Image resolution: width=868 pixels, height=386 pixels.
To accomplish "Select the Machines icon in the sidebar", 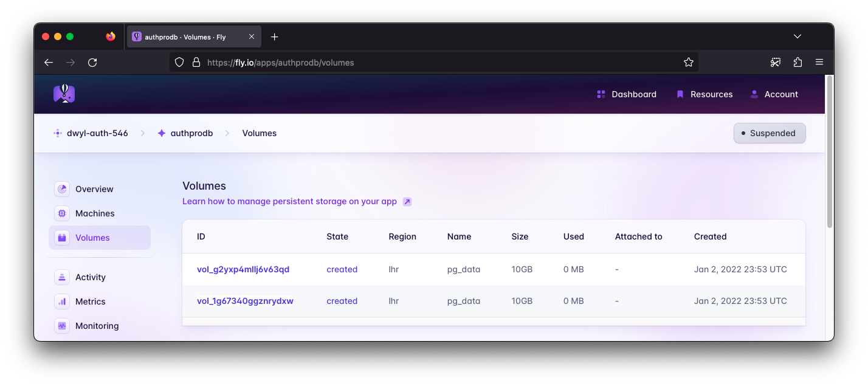I will (61, 213).
